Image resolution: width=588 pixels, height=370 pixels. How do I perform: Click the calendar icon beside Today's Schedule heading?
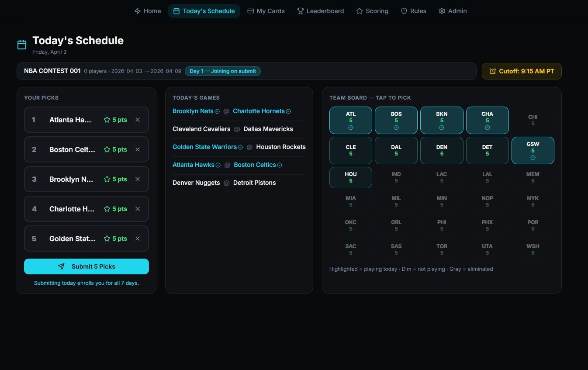(22, 45)
